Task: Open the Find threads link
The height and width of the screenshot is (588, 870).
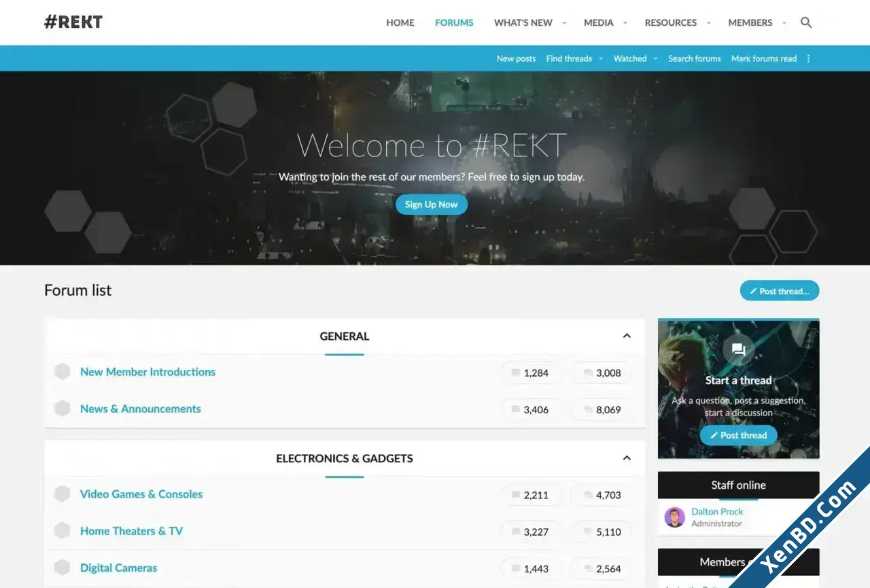Action: 569,58
